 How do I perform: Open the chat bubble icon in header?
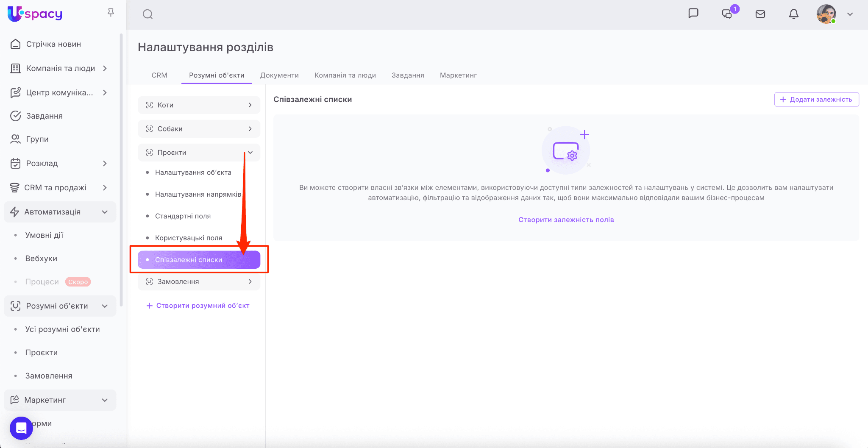693,14
